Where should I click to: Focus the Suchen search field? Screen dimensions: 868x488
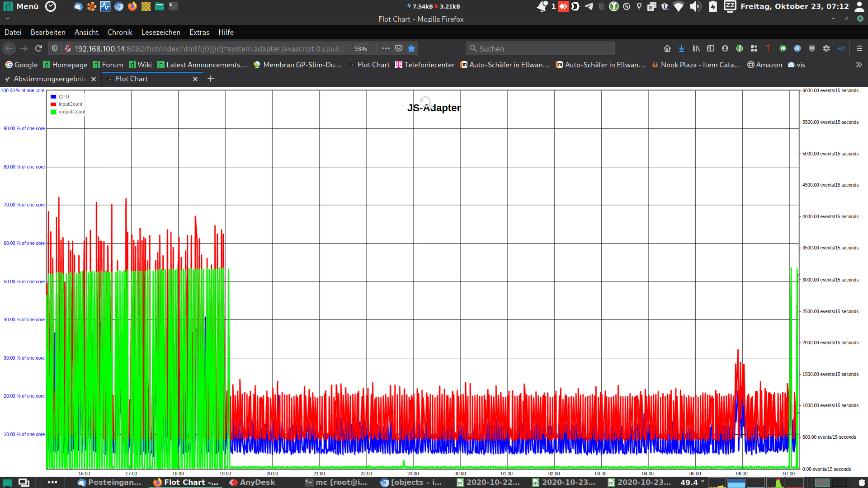pyautogui.click(x=540, y=48)
